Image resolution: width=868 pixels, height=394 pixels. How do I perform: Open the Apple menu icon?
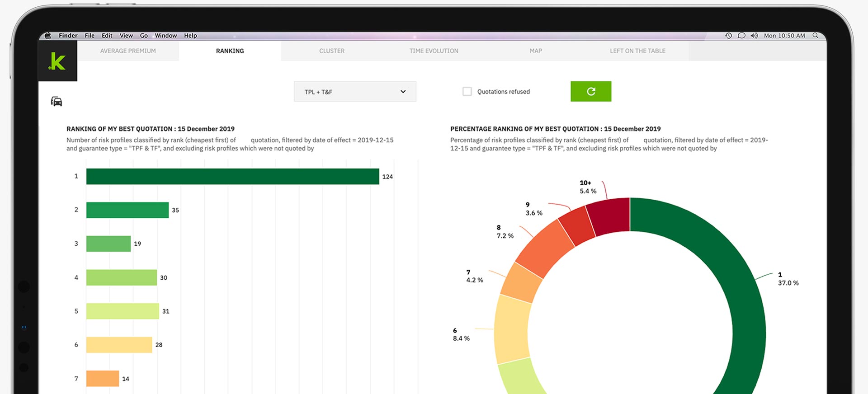48,36
